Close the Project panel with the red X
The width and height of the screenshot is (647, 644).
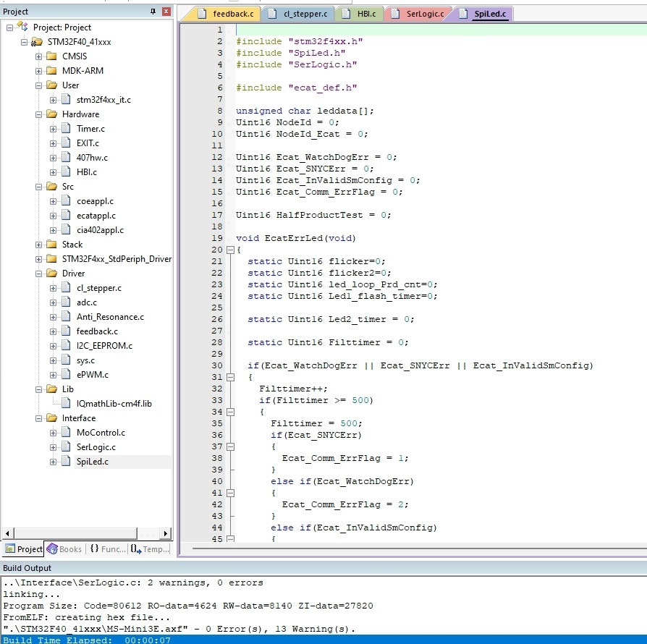[166, 12]
